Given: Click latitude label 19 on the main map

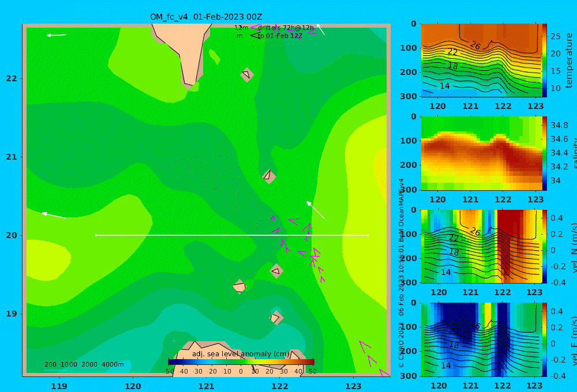Looking at the screenshot, I should (12, 314).
